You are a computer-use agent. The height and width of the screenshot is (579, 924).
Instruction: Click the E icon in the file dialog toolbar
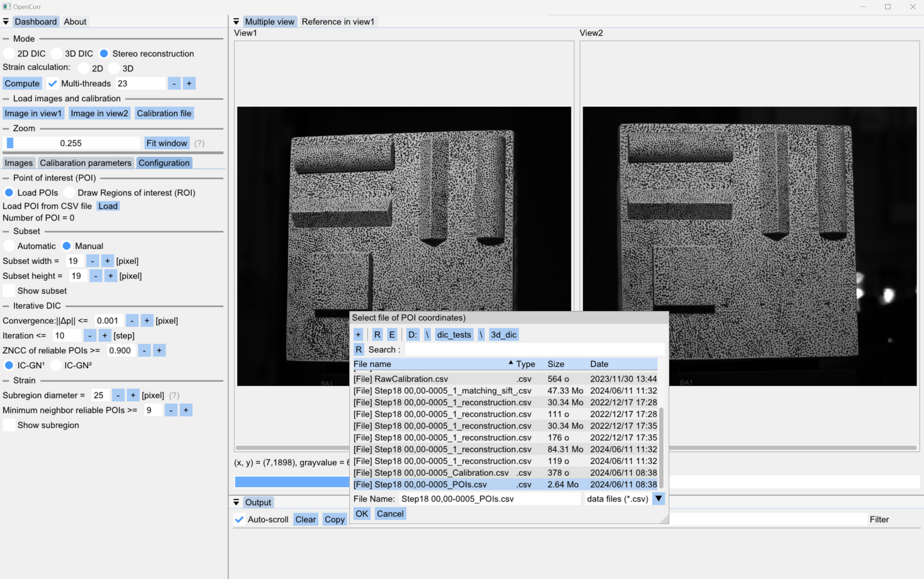click(x=392, y=334)
